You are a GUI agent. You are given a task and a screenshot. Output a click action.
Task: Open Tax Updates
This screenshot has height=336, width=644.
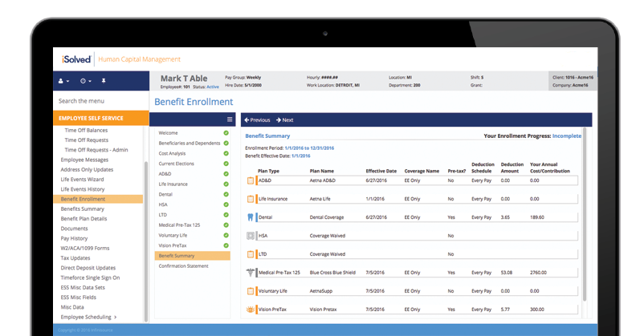tap(75, 258)
